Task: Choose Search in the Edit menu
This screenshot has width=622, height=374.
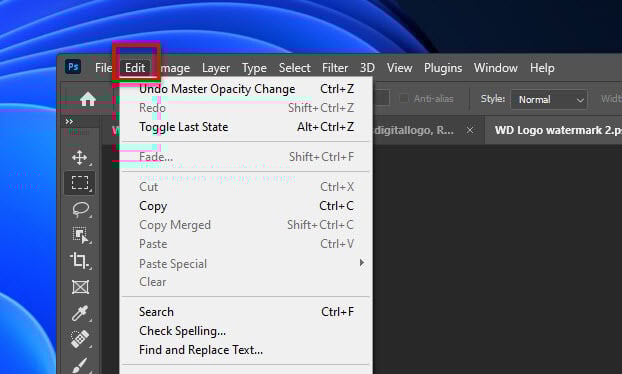Action: 246,312
